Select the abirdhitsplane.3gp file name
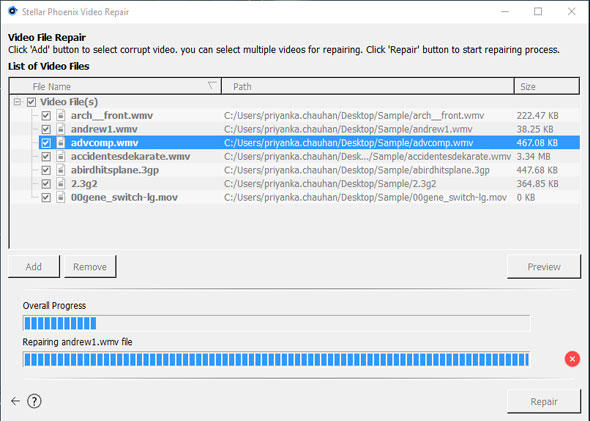The image size is (590, 421). 115,170
